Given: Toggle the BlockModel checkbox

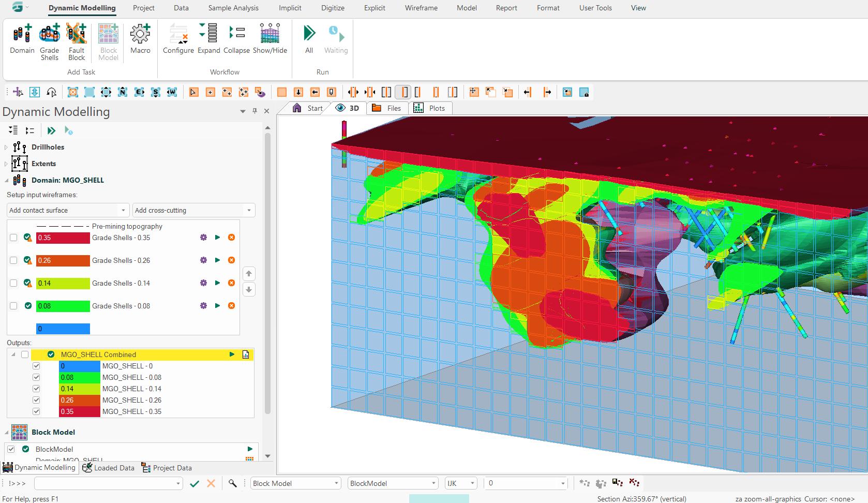Looking at the screenshot, I should [11, 449].
